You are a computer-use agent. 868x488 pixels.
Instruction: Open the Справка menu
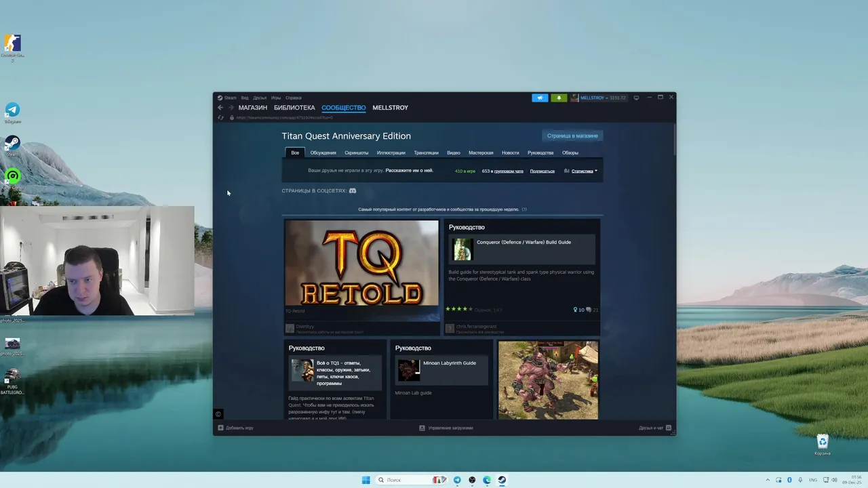[x=294, y=98]
